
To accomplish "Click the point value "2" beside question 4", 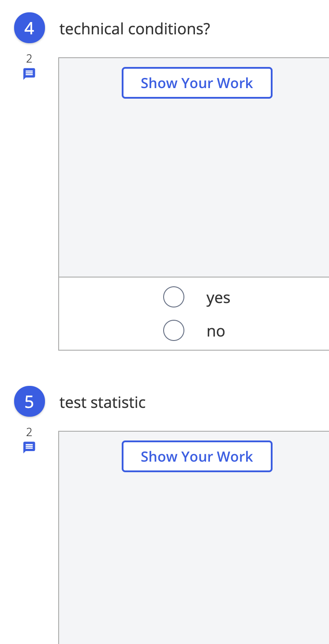I will pos(29,59).
